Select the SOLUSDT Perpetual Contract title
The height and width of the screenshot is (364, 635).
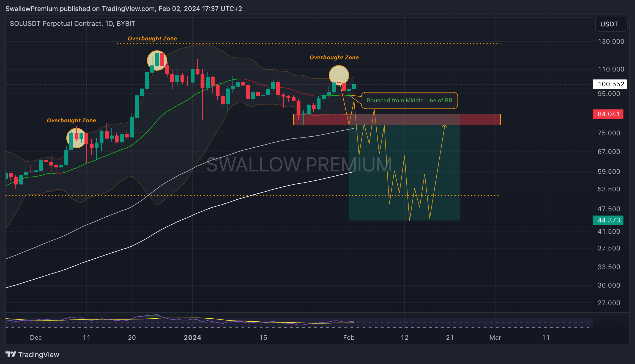click(72, 24)
